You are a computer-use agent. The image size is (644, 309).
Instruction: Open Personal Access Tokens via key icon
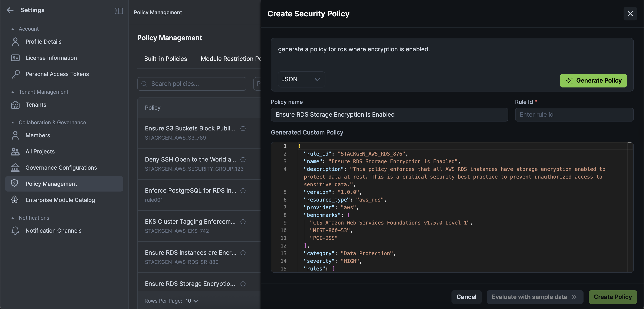click(15, 74)
